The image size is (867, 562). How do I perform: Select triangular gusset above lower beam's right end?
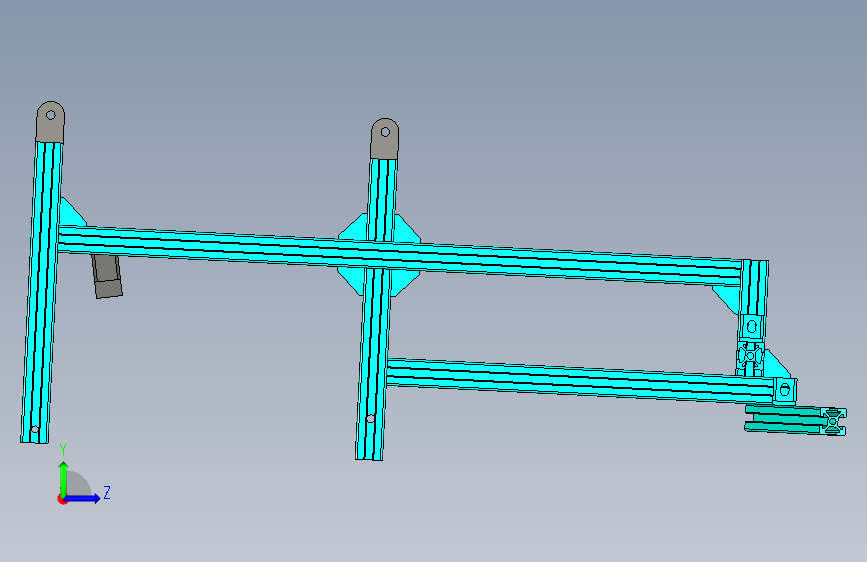click(776, 365)
